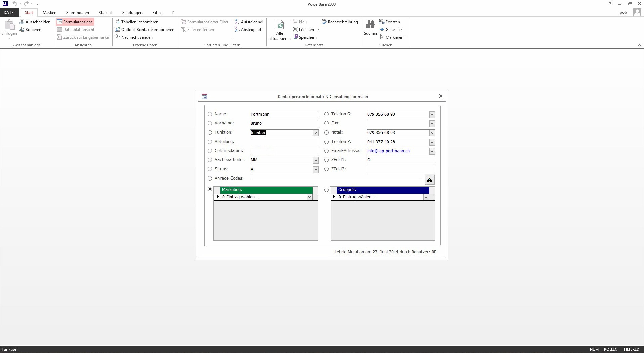
Task: Click Outlook Kontakte importieren
Action: pyautogui.click(x=145, y=30)
